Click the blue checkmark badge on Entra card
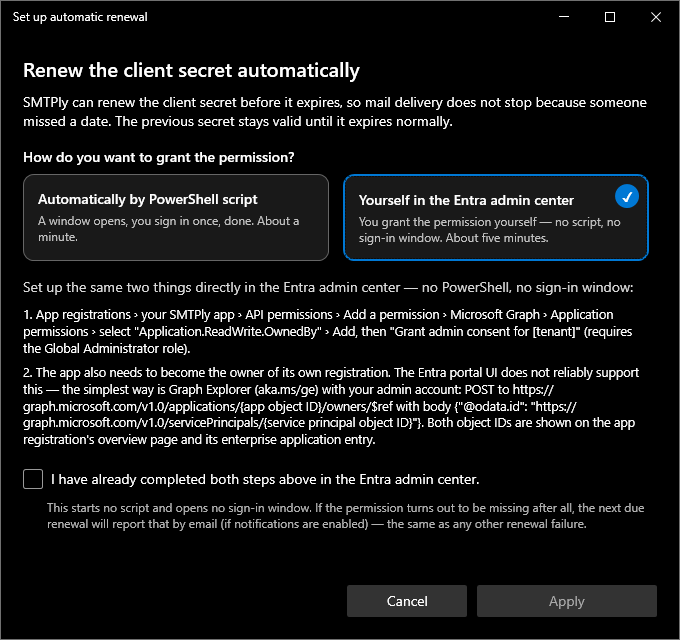 click(627, 196)
